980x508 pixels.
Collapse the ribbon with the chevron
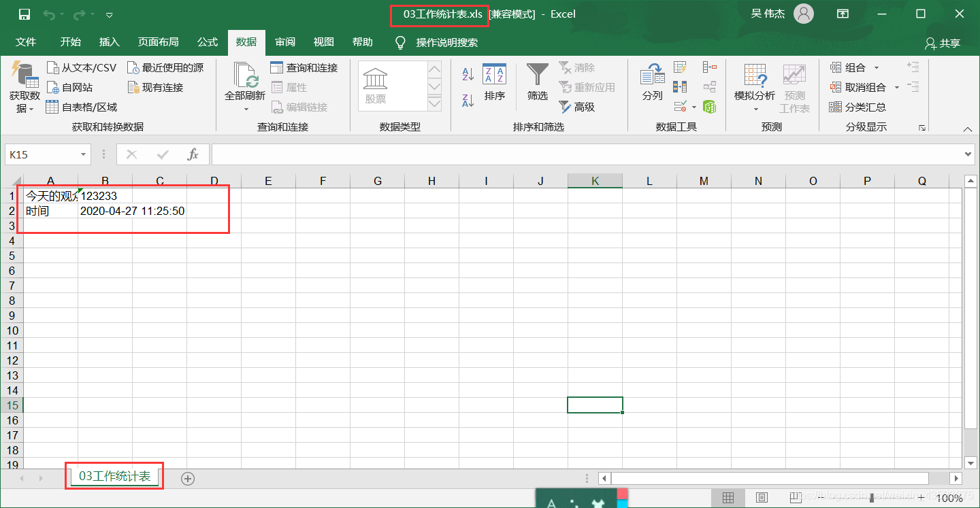coord(968,129)
